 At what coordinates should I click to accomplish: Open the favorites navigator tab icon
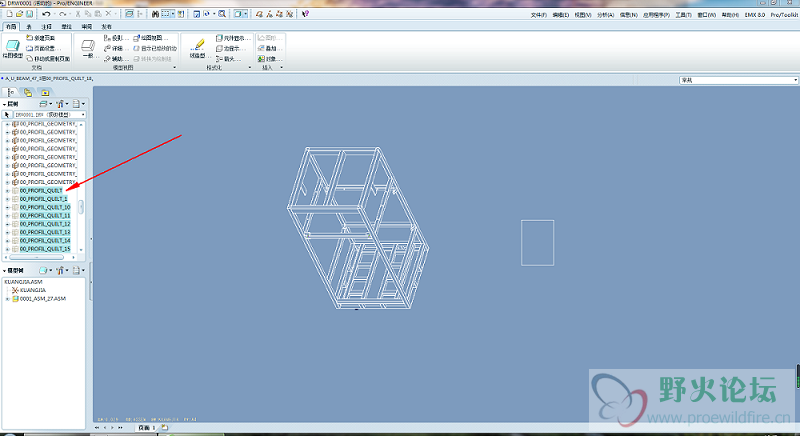[x=45, y=92]
